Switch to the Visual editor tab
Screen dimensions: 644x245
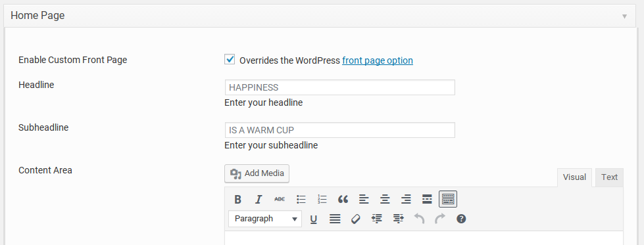pos(574,177)
